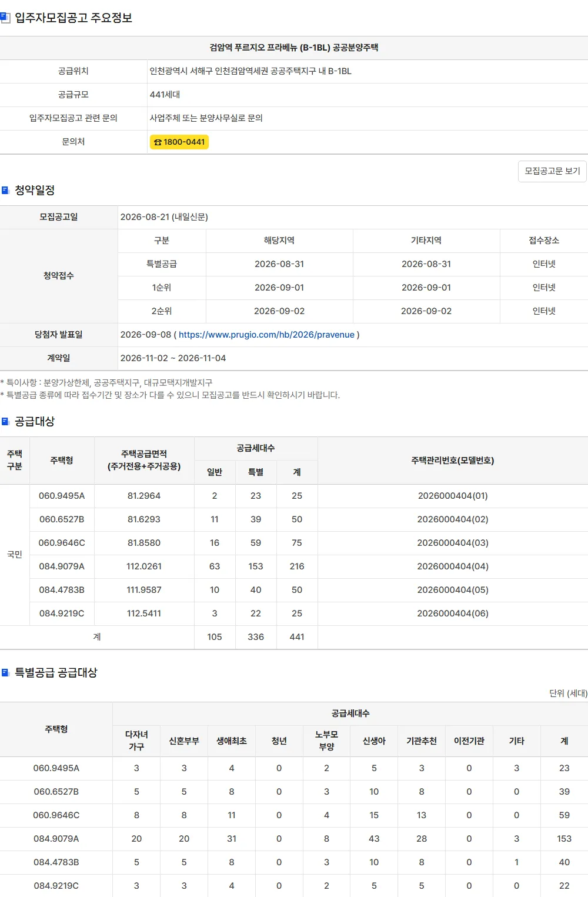The width and height of the screenshot is (588, 897).
Task: Click the 153 total in special supply table
Action: click(x=564, y=839)
